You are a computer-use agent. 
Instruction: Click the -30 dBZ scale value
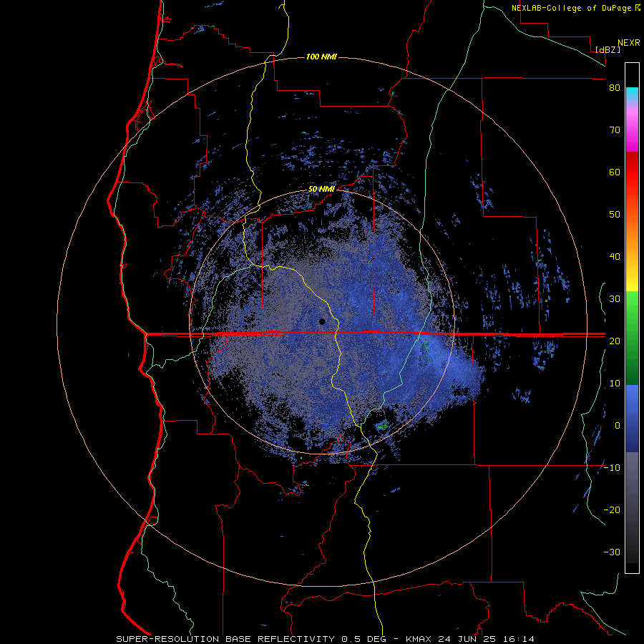pyautogui.click(x=612, y=552)
